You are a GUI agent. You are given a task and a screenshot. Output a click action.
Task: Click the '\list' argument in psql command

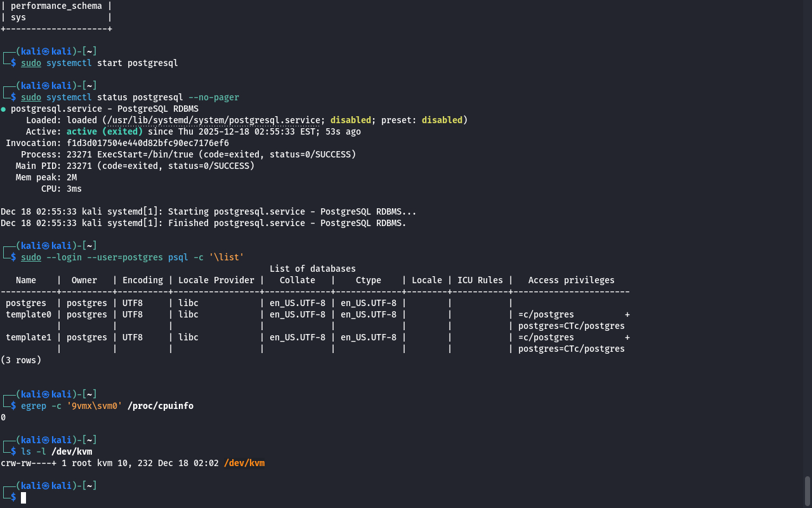click(x=226, y=257)
